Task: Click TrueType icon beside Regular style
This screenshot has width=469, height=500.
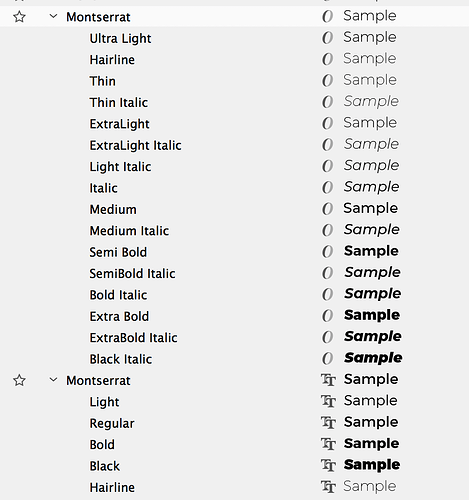Action: (328, 422)
